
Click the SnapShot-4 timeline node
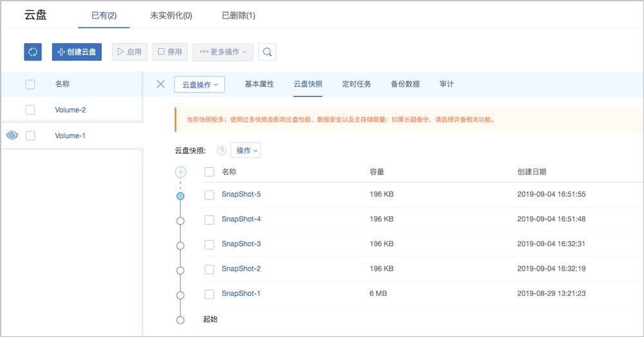pos(180,221)
